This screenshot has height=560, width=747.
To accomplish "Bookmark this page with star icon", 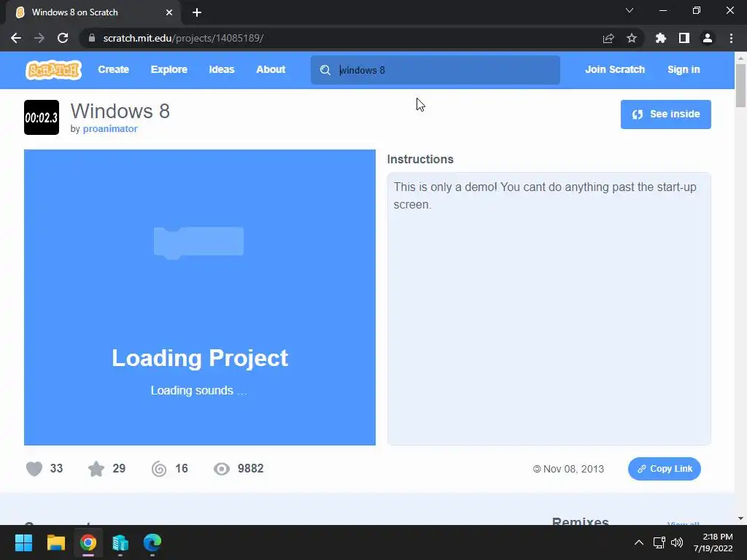I will click(x=632, y=38).
